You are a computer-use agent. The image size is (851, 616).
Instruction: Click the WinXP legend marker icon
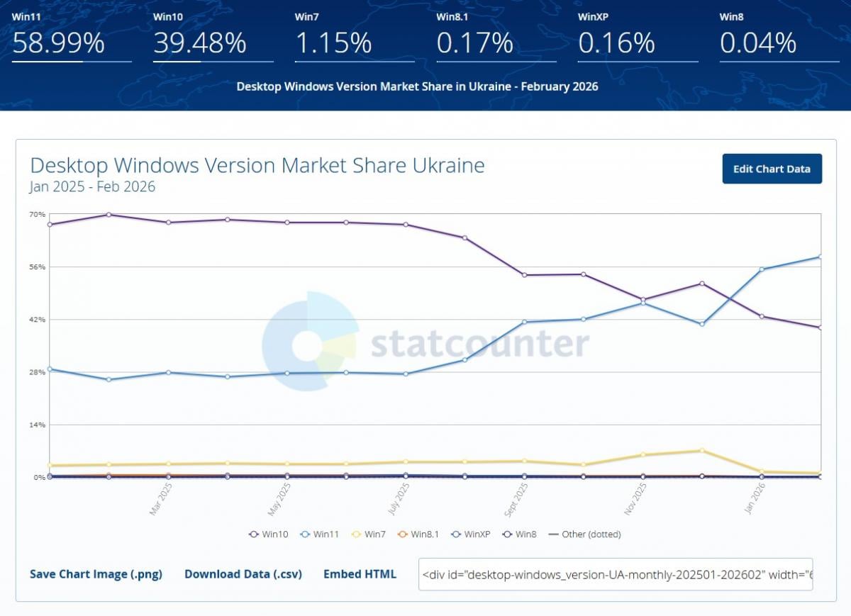pos(455,534)
